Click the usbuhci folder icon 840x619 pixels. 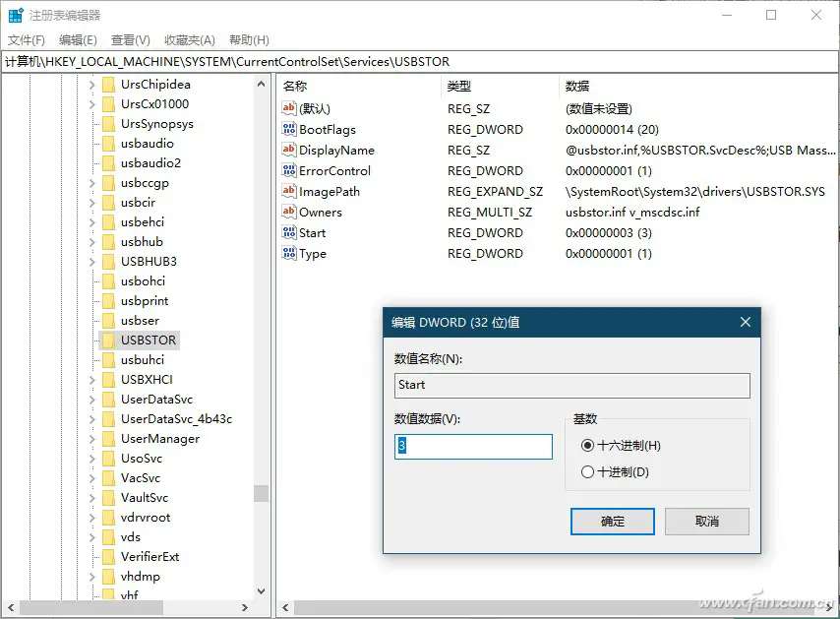[108, 360]
